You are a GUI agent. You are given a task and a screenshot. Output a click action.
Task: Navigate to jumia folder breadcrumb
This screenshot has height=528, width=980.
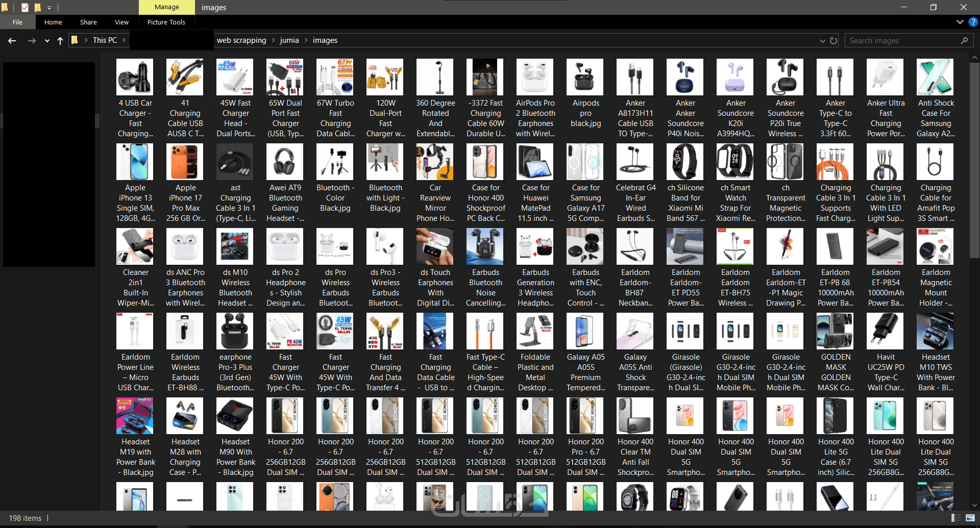289,40
